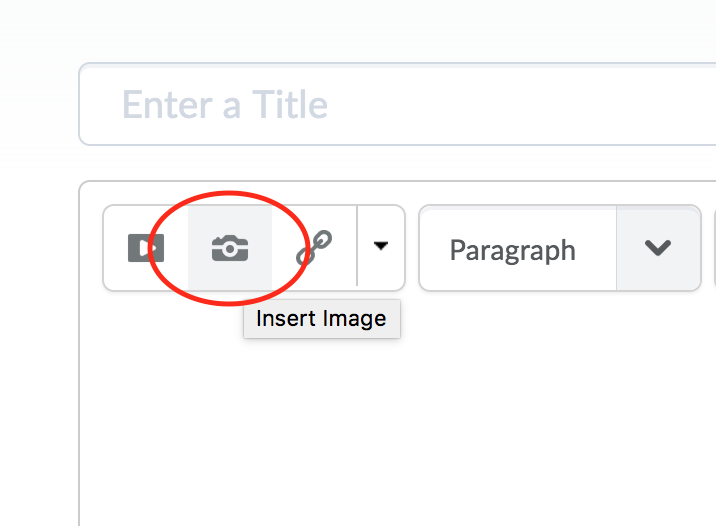Screen dimensions: 716x526
Task: Choose the hyperlink tool in the editor toolbar
Action: click(x=314, y=248)
